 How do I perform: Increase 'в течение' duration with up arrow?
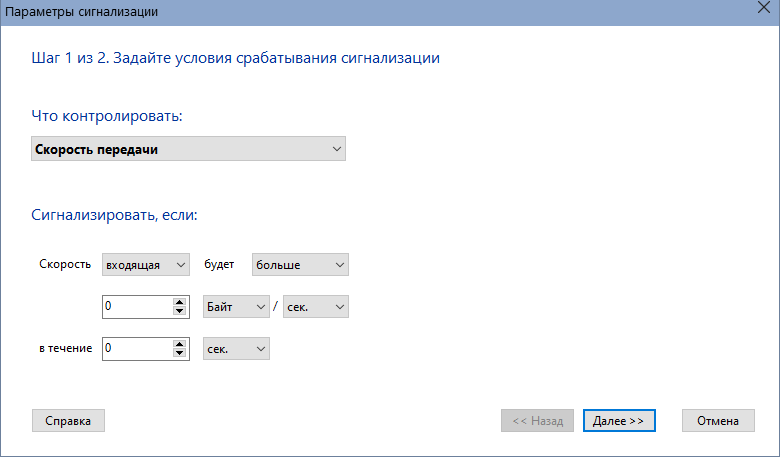pos(180,344)
